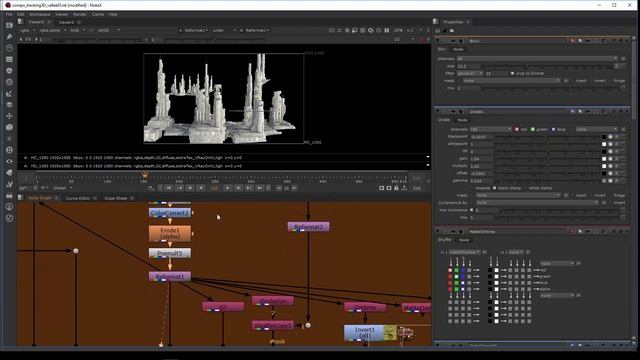Screen dimensions: 640x360
Task: Click the timeline lock icon
Action: point(396,188)
